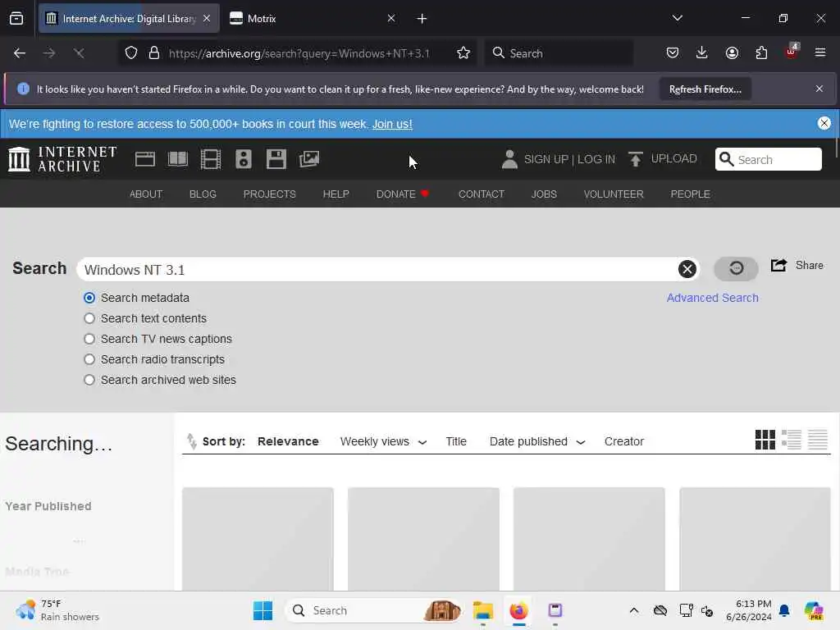Image resolution: width=840 pixels, height=630 pixels.
Task: Switch to grid tile view
Action: coord(765,440)
